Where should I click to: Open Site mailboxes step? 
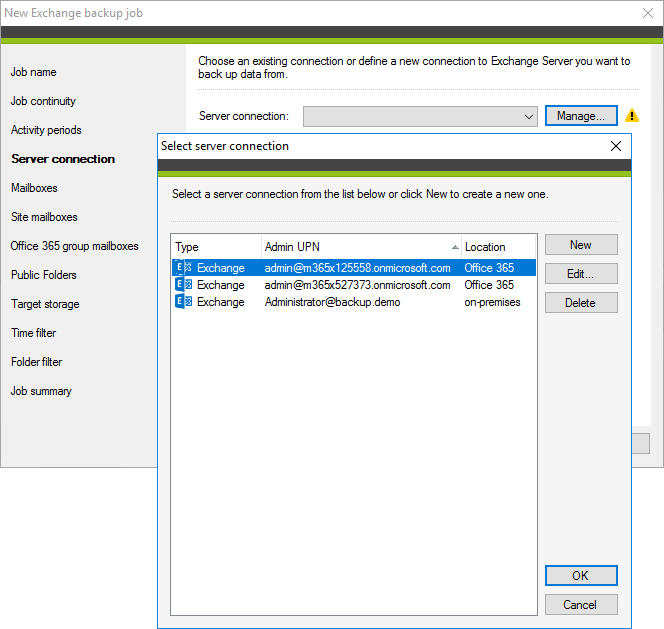(x=44, y=217)
